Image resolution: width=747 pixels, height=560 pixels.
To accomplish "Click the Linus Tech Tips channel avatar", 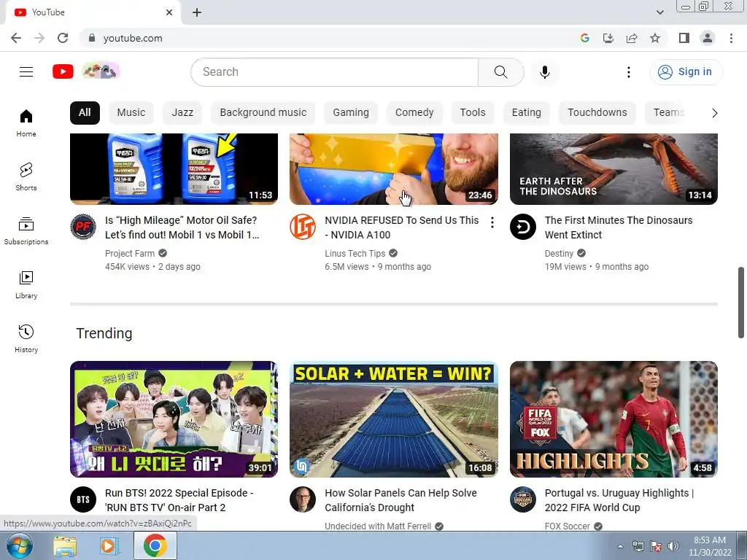I will click(303, 227).
